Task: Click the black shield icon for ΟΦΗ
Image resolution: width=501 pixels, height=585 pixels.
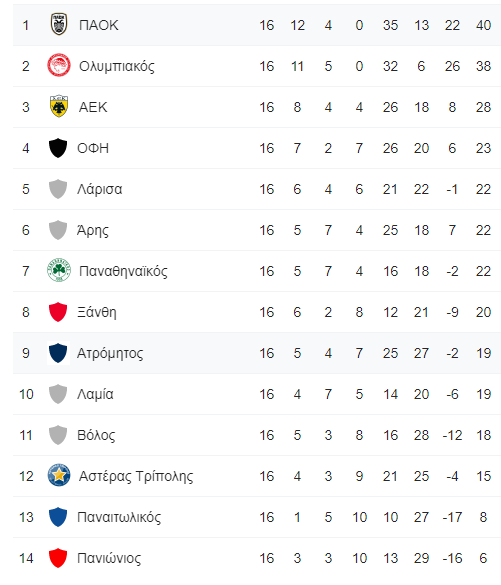Action: (58, 148)
